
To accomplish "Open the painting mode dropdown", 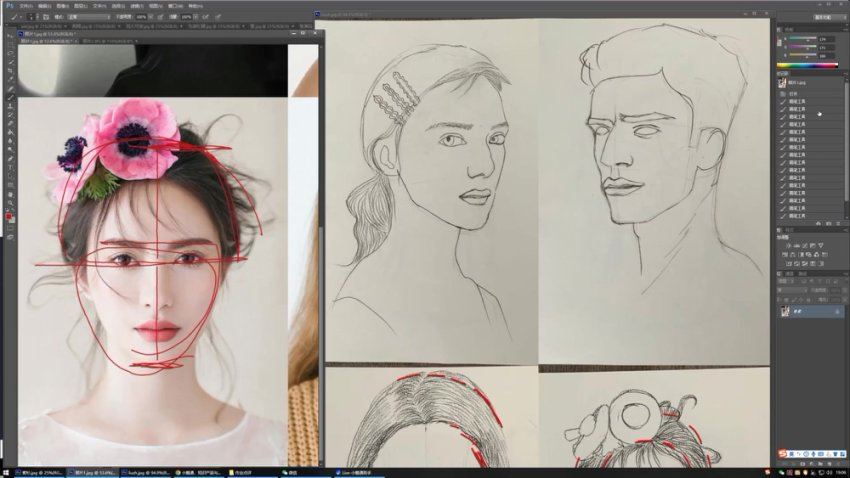I will click(88, 17).
